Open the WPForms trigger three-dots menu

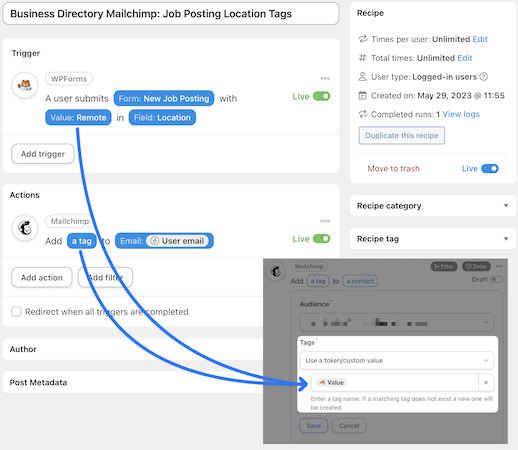tap(325, 78)
